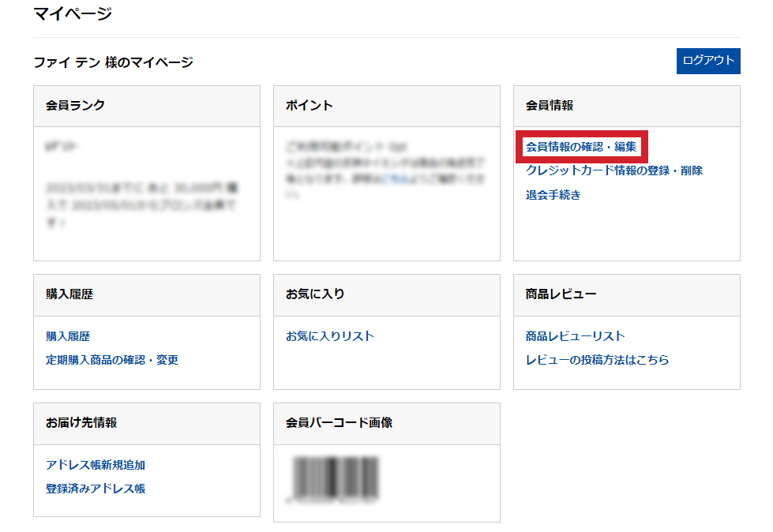773x532 pixels.
Task: Click the お気に入り panel header
Action: click(315, 294)
